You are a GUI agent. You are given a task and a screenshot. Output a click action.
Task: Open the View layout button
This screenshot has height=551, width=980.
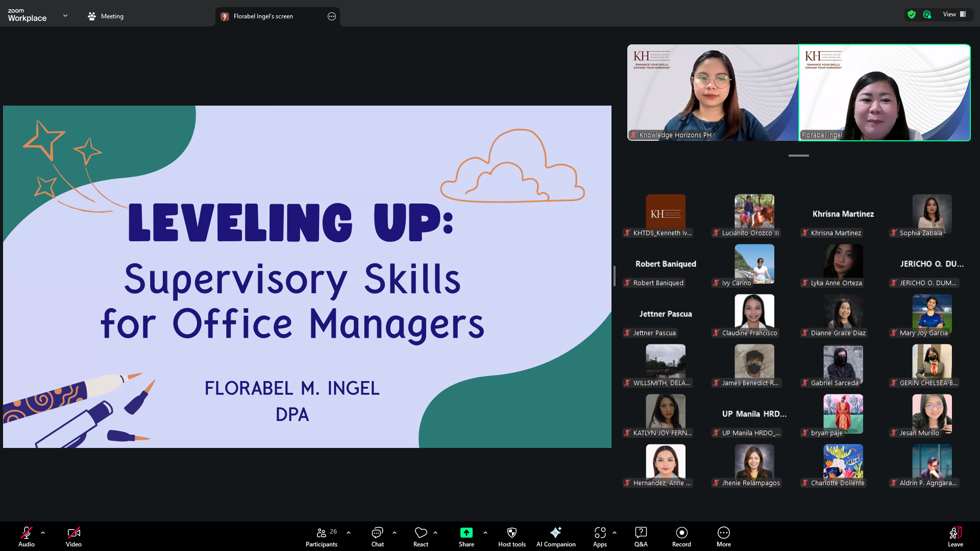pos(954,14)
